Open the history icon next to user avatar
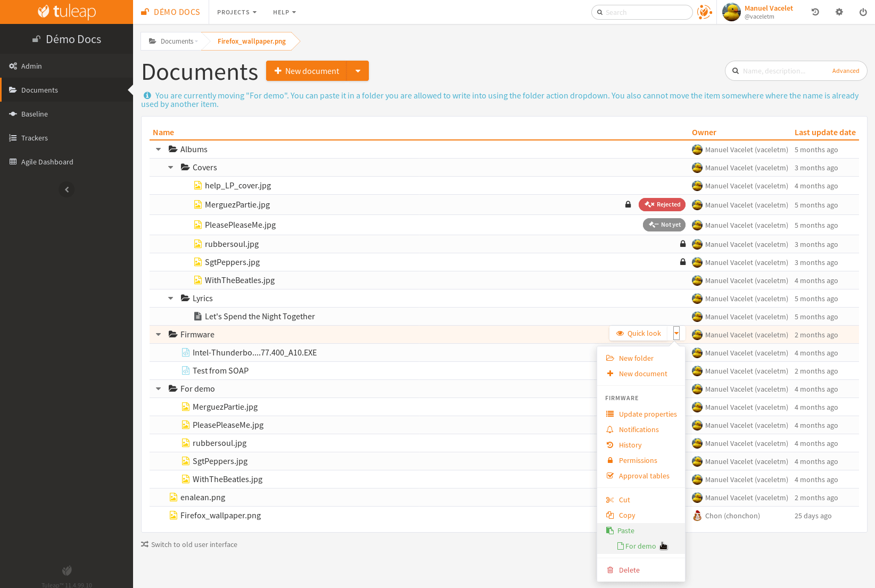The image size is (875, 588). [815, 12]
